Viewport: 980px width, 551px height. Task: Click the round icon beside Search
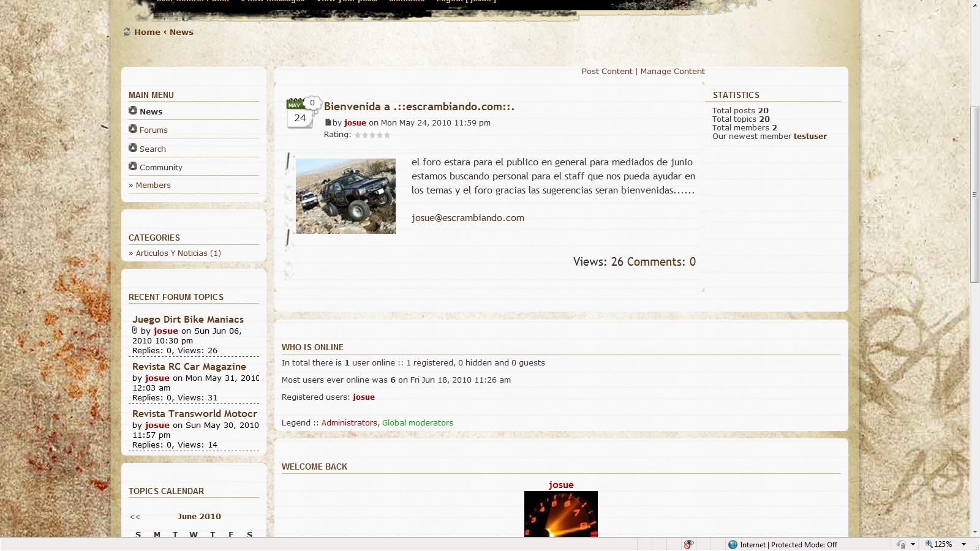[133, 148]
